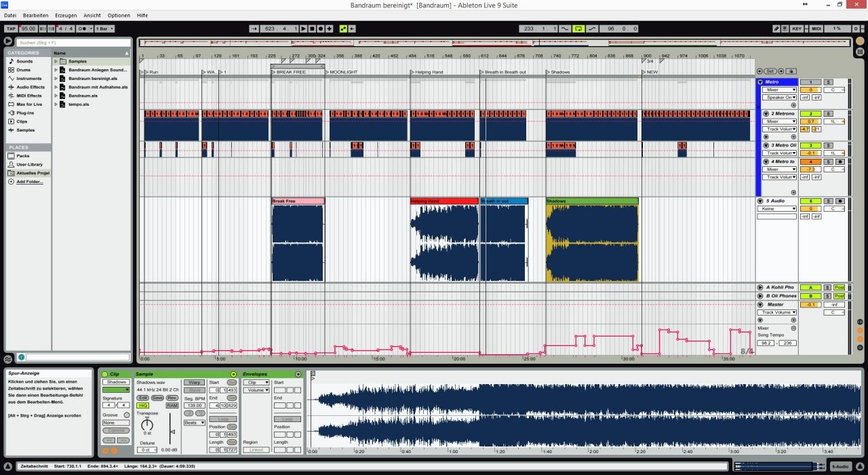Open the Optionen menu
Image resolution: width=868 pixels, height=475 pixels.
(x=119, y=15)
